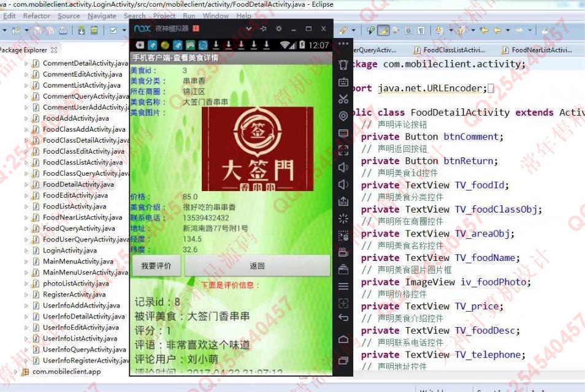Expand UserInfoAddActivity.java tree node

click(26, 306)
